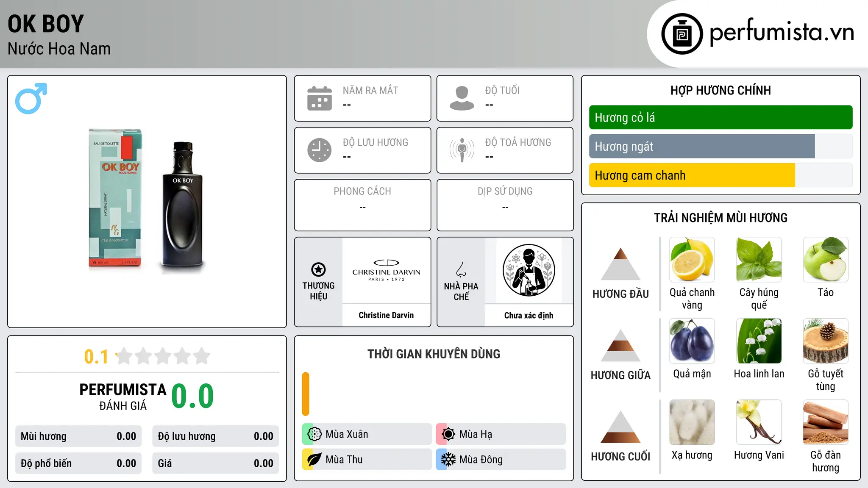Viewport: 868px width, 488px height.
Task: Click the Hương giữa pyramid icon
Action: [x=620, y=345]
